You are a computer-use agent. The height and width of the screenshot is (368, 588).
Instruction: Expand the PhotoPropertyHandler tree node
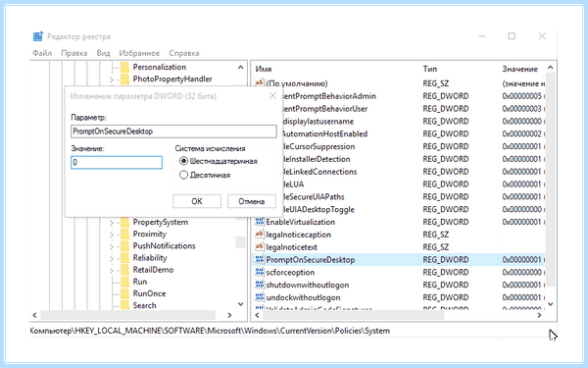click(112, 79)
